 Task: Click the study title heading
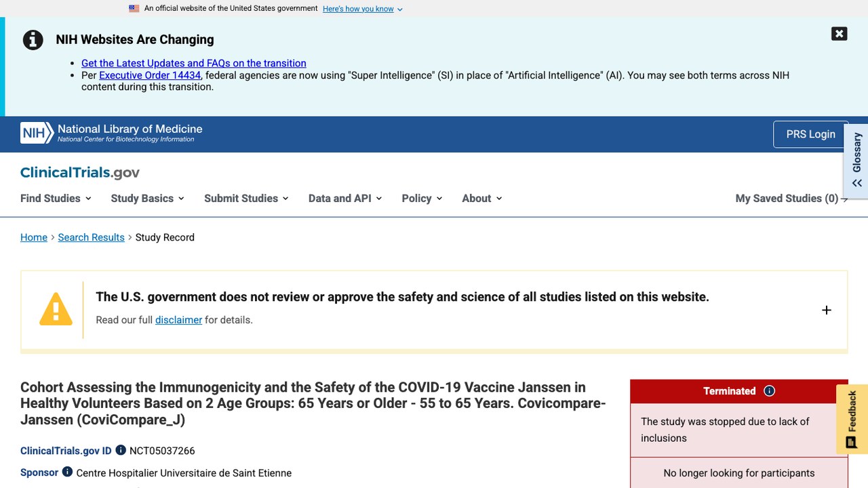(313, 403)
